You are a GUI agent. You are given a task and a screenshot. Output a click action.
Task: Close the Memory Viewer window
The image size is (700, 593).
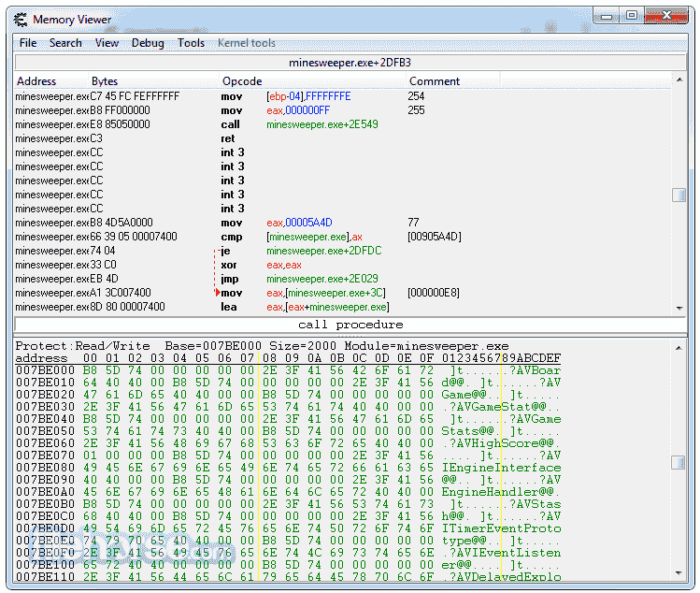(x=664, y=15)
